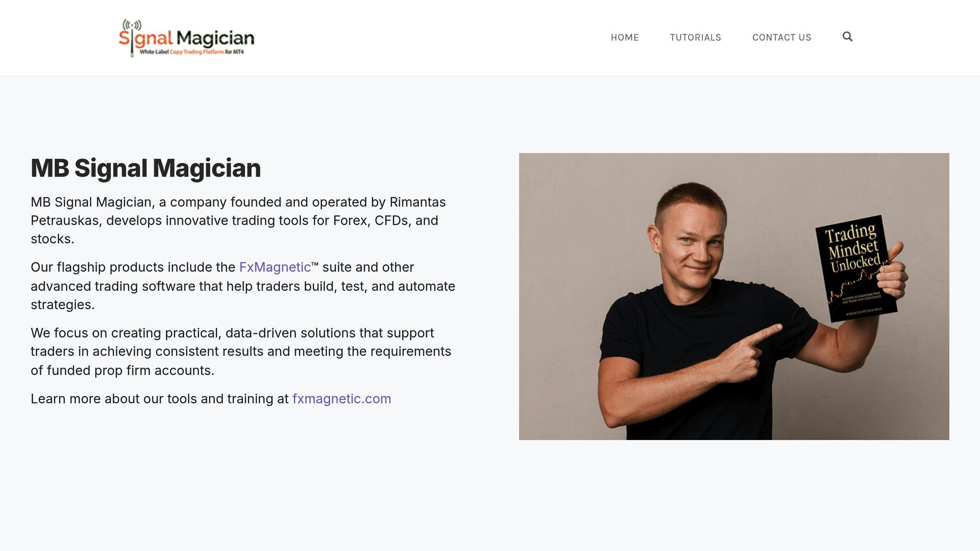Viewport: 980px width, 551px height.
Task: Follow the FxMagnetic product link
Action: (275, 267)
